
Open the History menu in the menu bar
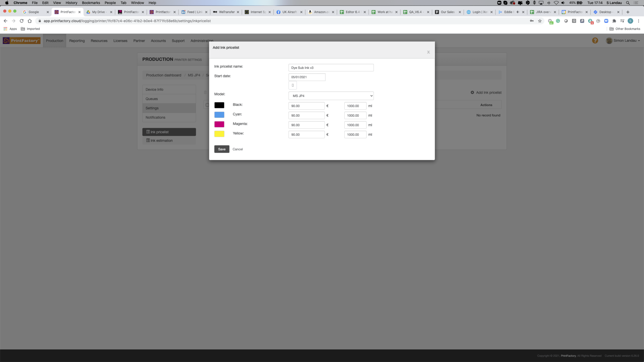[71, 3]
